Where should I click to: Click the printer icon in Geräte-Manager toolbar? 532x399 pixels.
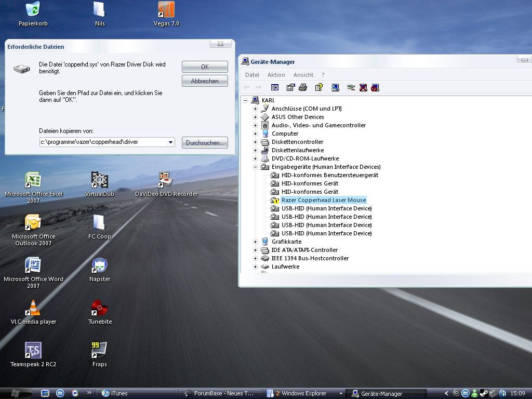pyautogui.click(x=303, y=87)
